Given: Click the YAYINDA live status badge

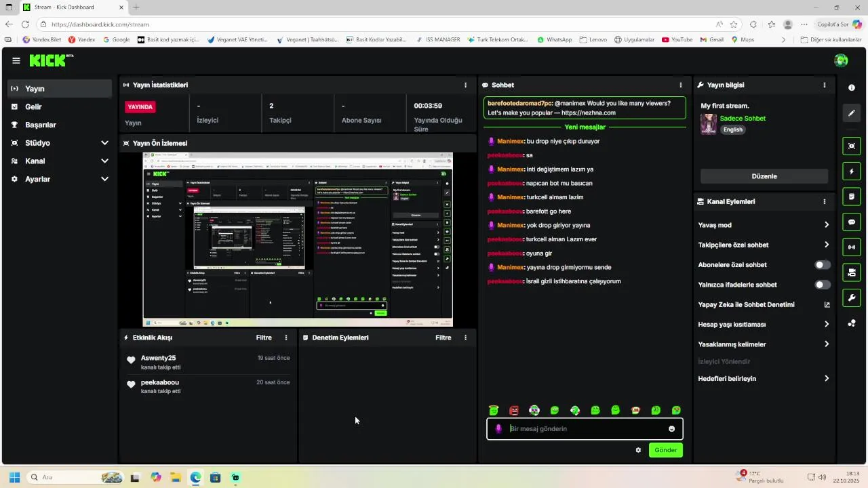Looking at the screenshot, I should (140, 107).
